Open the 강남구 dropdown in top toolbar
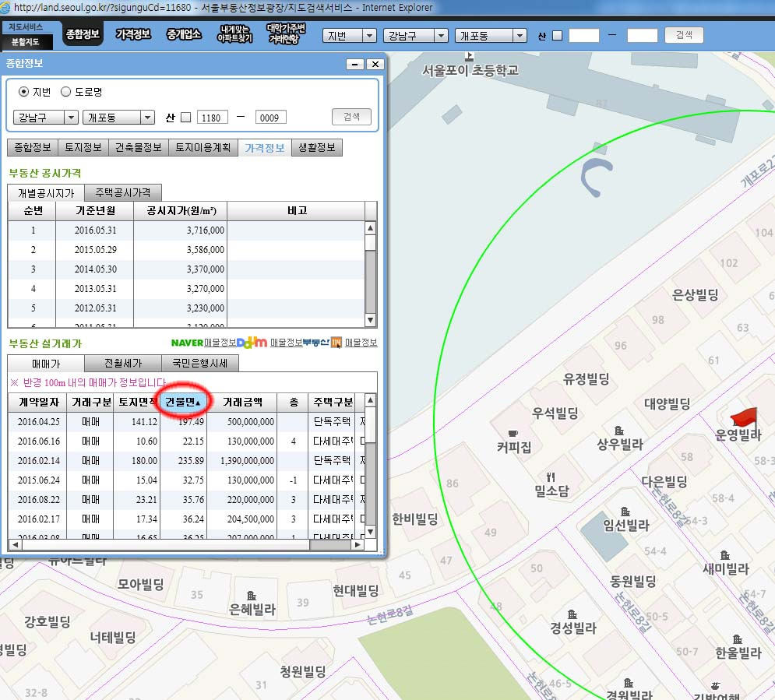 point(416,36)
